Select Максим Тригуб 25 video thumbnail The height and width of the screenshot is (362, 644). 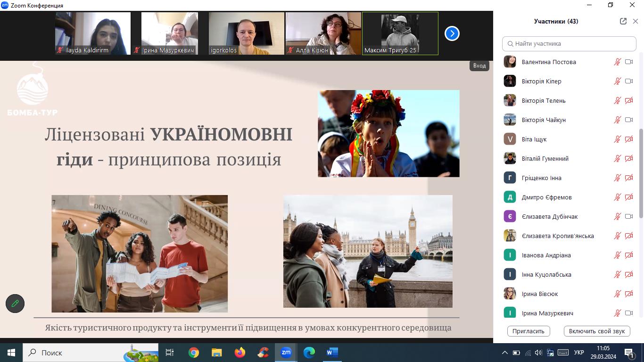pyautogui.click(x=400, y=33)
